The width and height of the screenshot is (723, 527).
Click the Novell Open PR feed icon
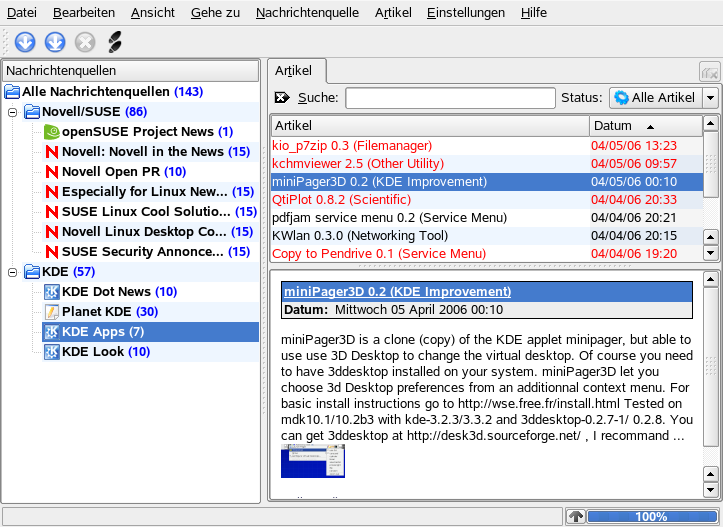(52, 172)
